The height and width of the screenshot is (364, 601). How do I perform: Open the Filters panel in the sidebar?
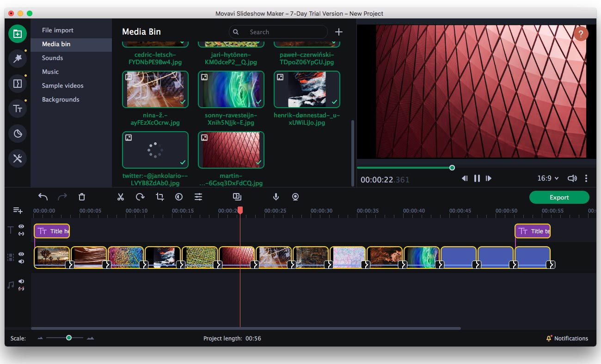pyautogui.click(x=18, y=58)
